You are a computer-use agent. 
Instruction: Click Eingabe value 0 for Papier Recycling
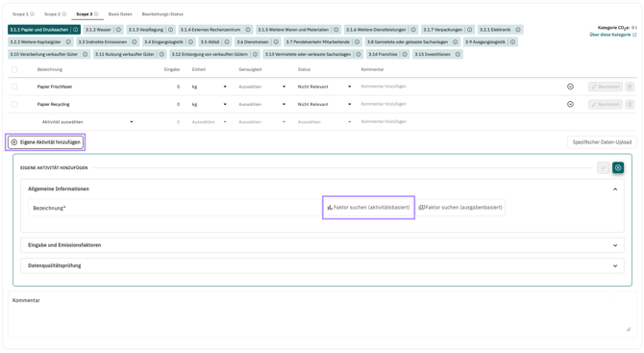[178, 105]
